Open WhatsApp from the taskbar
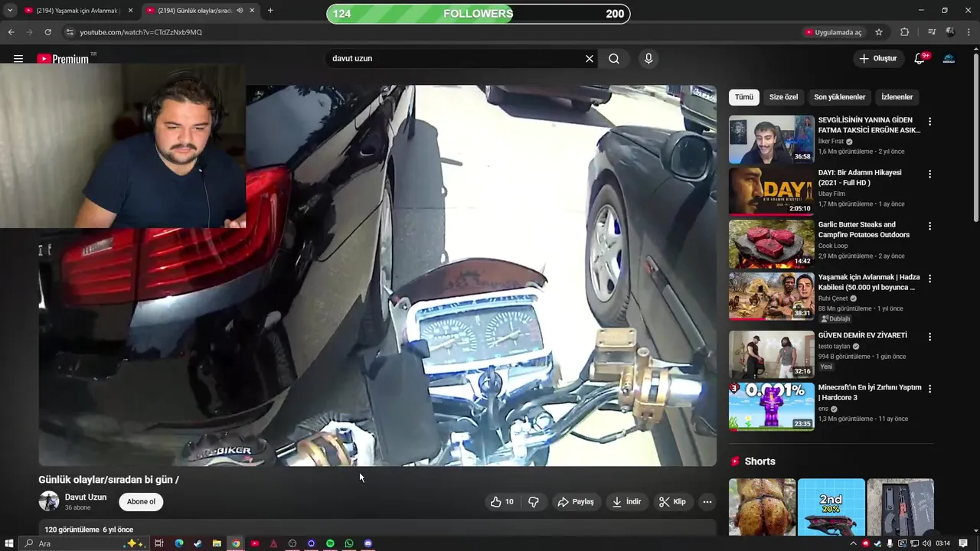Image resolution: width=980 pixels, height=551 pixels. [x=349, y=543]
